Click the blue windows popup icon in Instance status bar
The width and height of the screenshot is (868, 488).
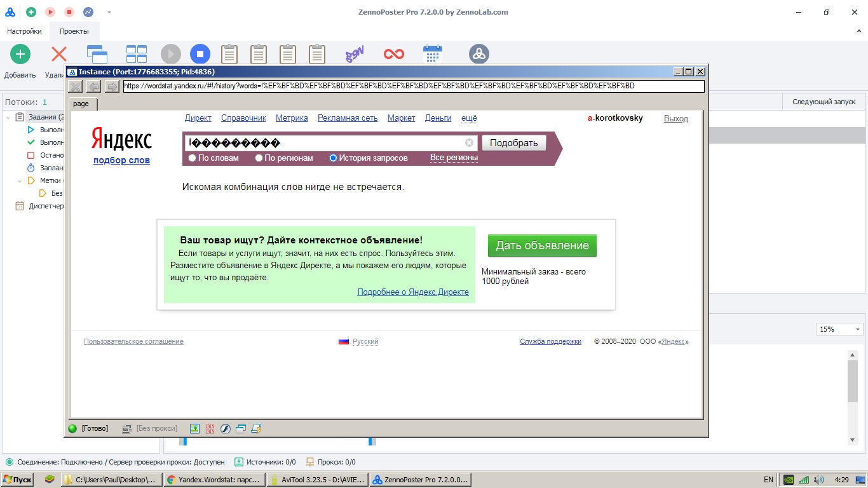tap(240, 428)
